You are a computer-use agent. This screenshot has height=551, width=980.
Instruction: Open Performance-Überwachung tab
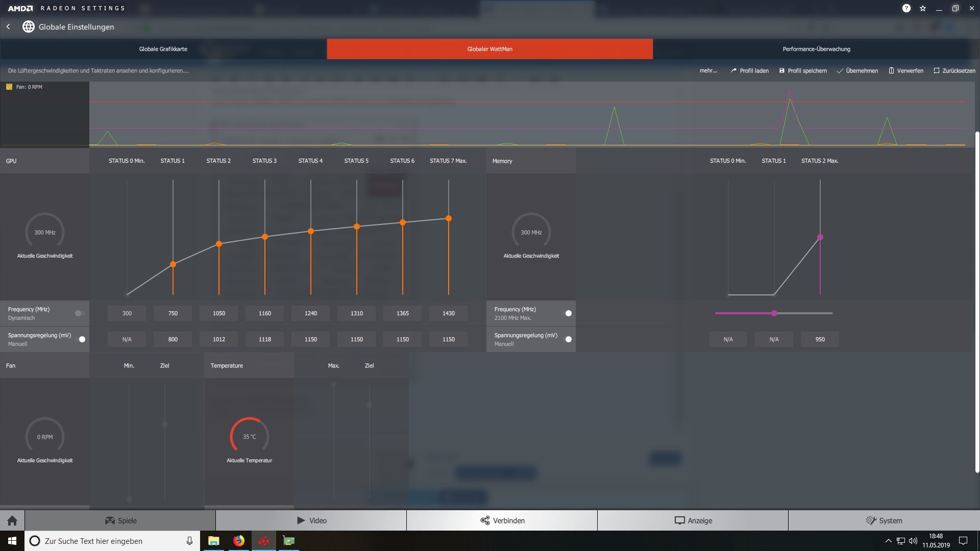tap(816, 49)
